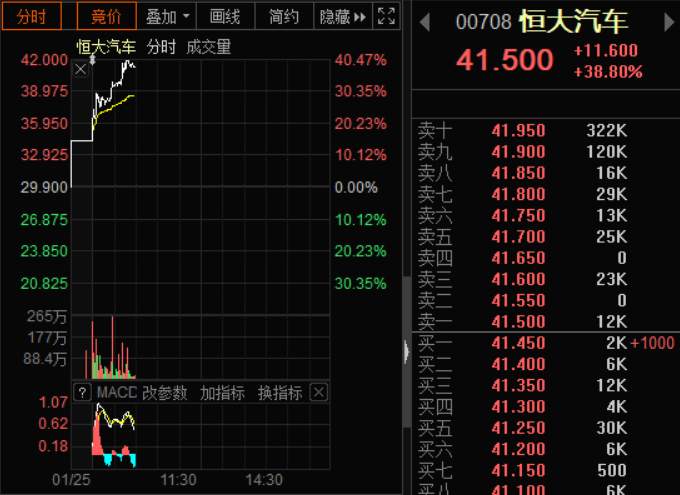Viewport: 680px width, 495px height.
Task: Select 买一 price 41.450
Action: [518, 343]
